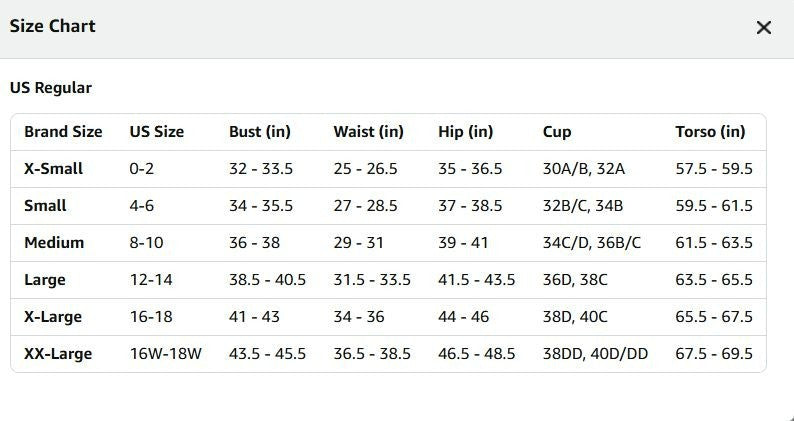Screen dimensions: 794x421
Task: Click the 57.5 - 59.5 torso cell
Action: tap(713, 169)
